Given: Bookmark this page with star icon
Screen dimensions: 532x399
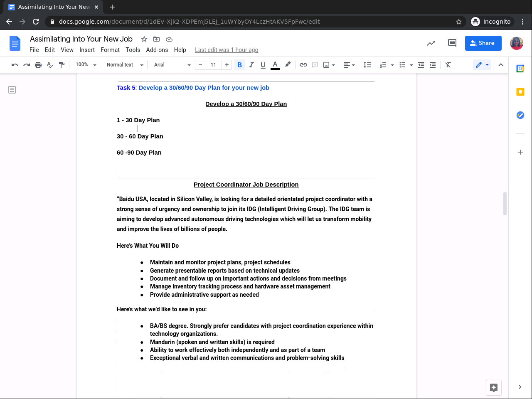Looking at the screenshot, I should tap(459, 22).
